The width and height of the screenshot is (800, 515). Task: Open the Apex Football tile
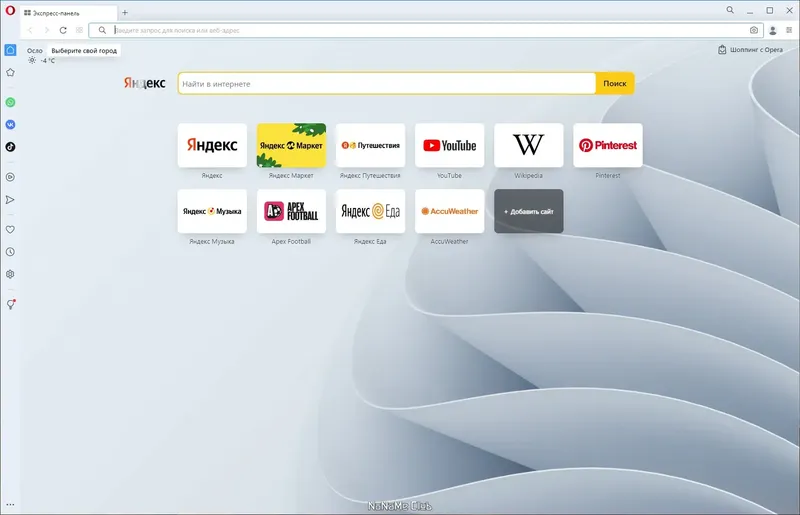tap(291, 211)
